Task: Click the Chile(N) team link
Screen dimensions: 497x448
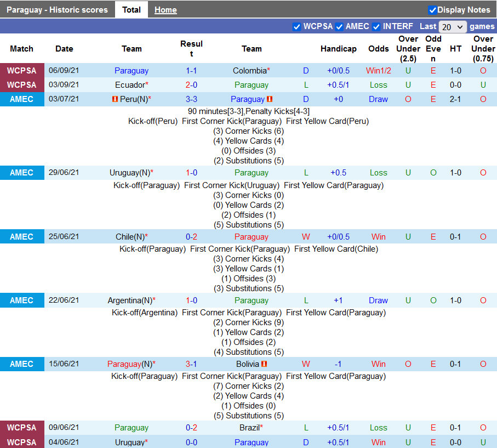Action: click(x=130, y=237)
